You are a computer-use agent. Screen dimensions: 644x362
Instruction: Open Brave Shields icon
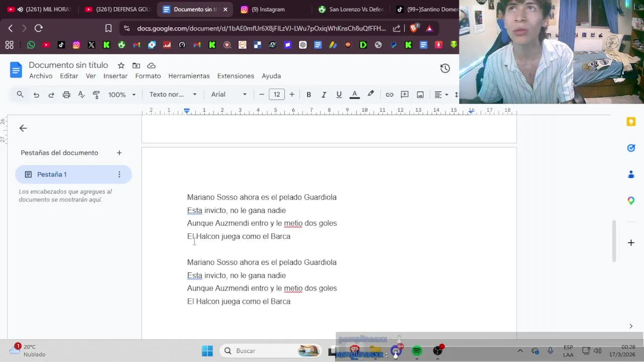pyautogui.click(x=414, y=29)
